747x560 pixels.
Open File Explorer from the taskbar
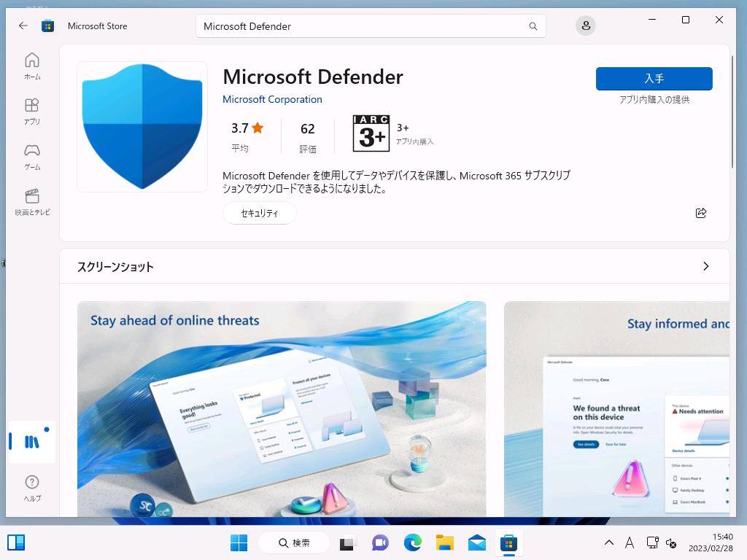pos(445,542)
